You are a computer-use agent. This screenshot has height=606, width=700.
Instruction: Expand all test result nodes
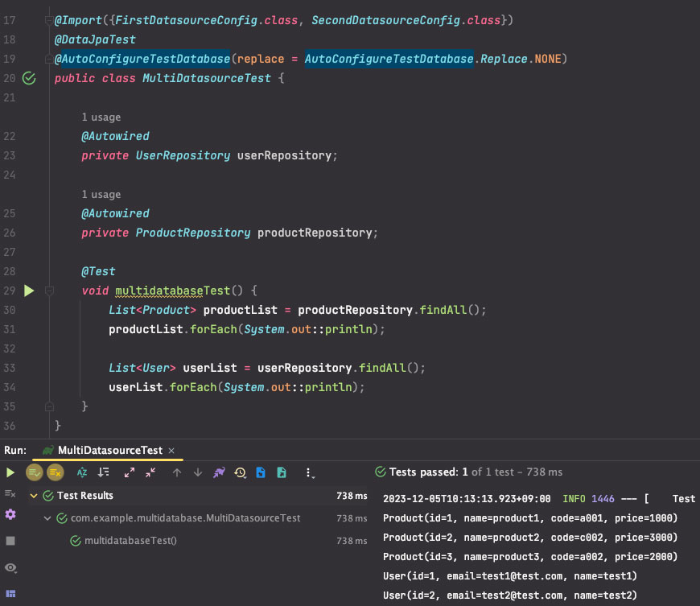130,472
